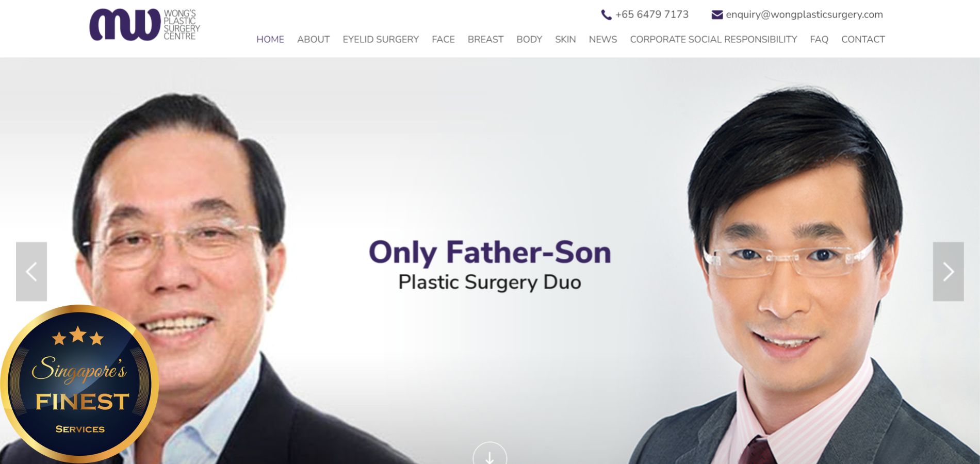Open the CONTACT page

click(x=863, y=39)
